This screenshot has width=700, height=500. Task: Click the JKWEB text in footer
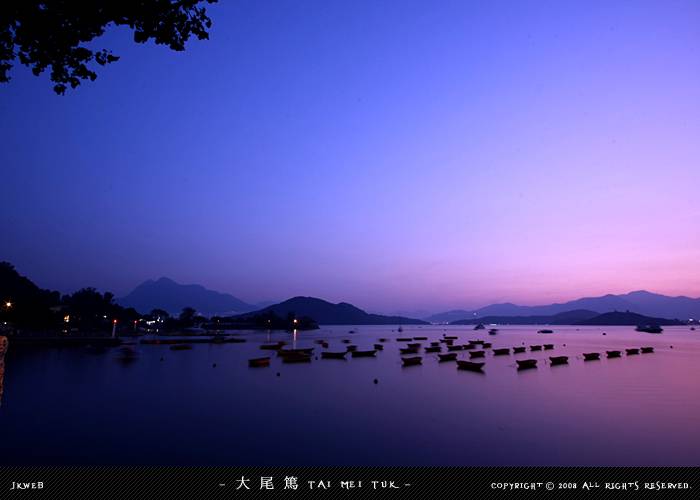[x=27, y=485]
